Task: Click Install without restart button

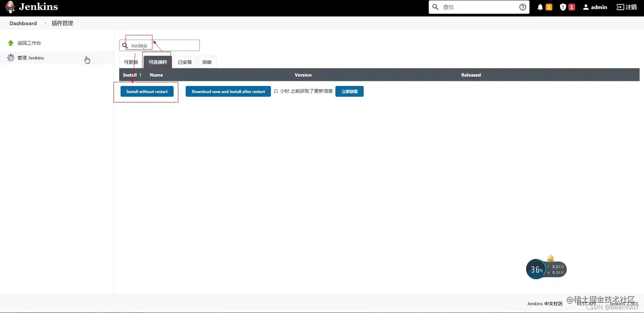Action: (147, 92)
